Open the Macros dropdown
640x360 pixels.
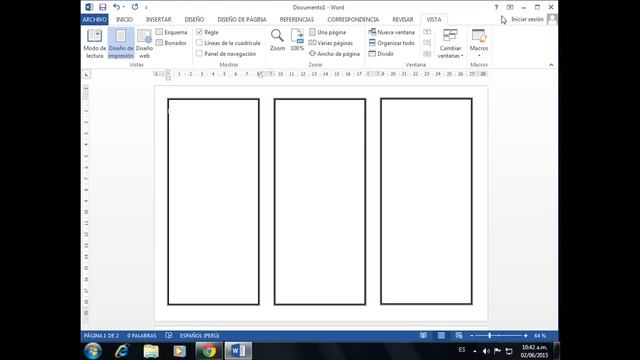(479, 44)
